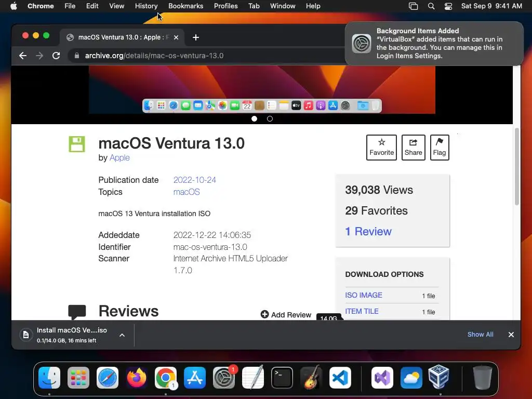Open GarageBand from the Dock
The image size is (532, 399).
[x=311, y=377]
